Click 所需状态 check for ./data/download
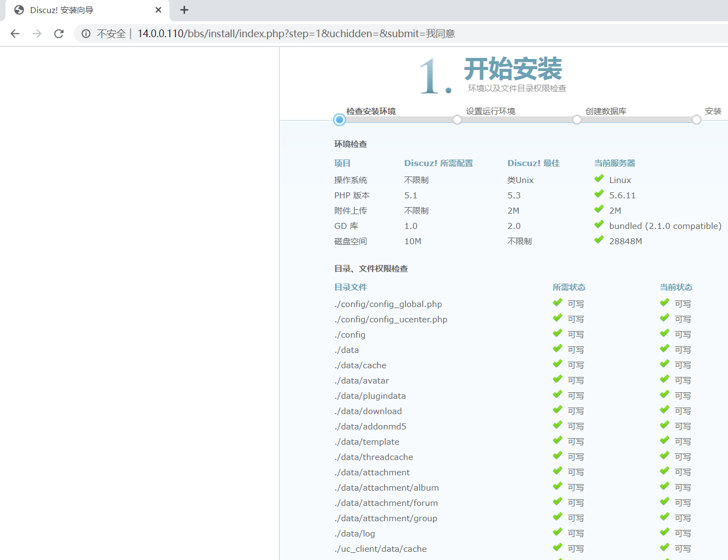 click(558, 410)
